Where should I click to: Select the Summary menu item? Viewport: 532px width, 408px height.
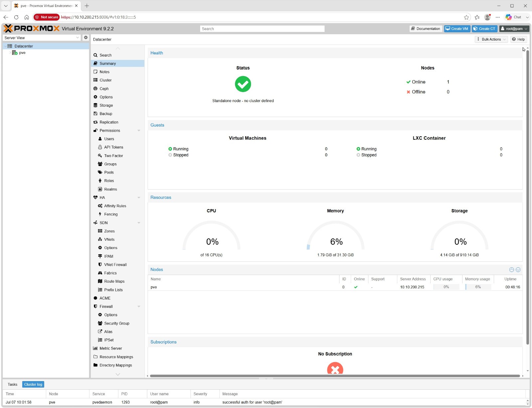point(118,64)
